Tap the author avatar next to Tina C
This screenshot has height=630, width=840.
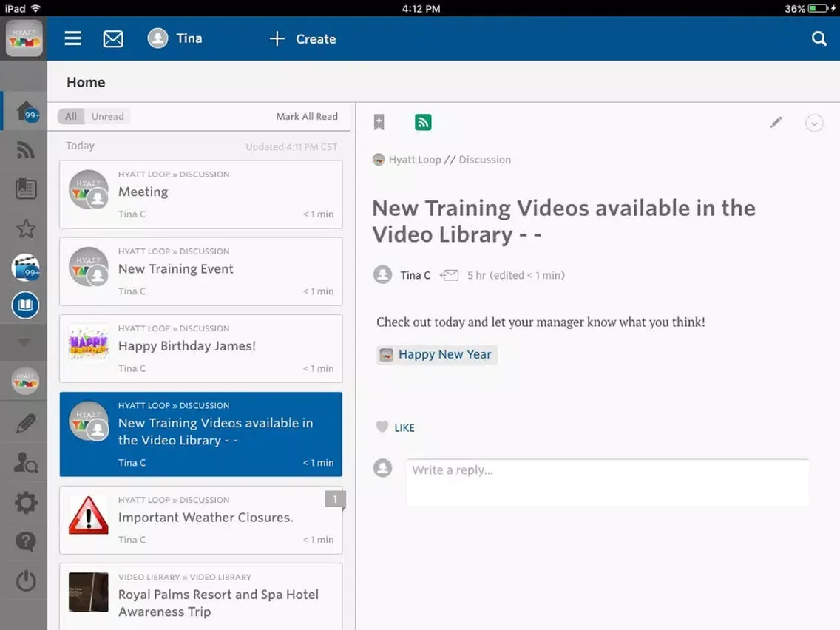point(382,275)
